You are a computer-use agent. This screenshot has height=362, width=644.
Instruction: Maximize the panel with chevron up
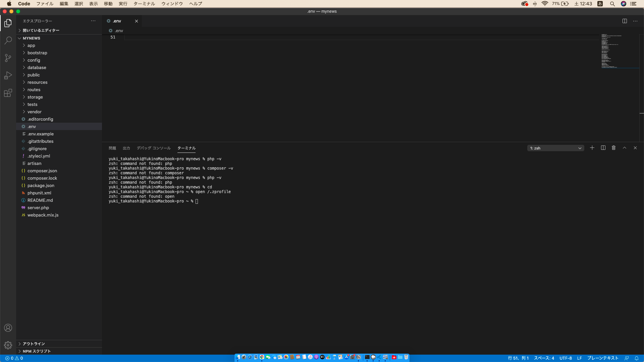pyautogui.click(x=625, y=148)
